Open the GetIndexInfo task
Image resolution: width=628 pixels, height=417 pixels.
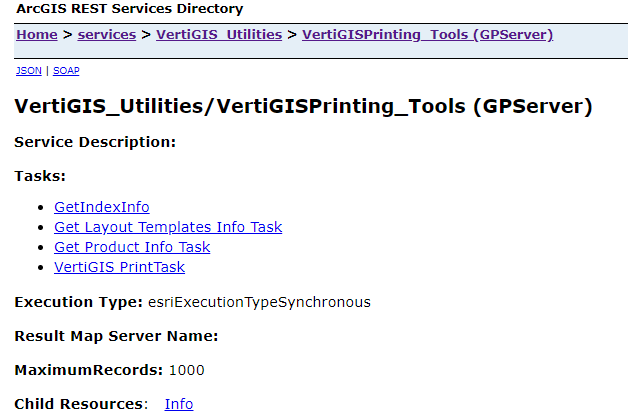pos(102,207)
